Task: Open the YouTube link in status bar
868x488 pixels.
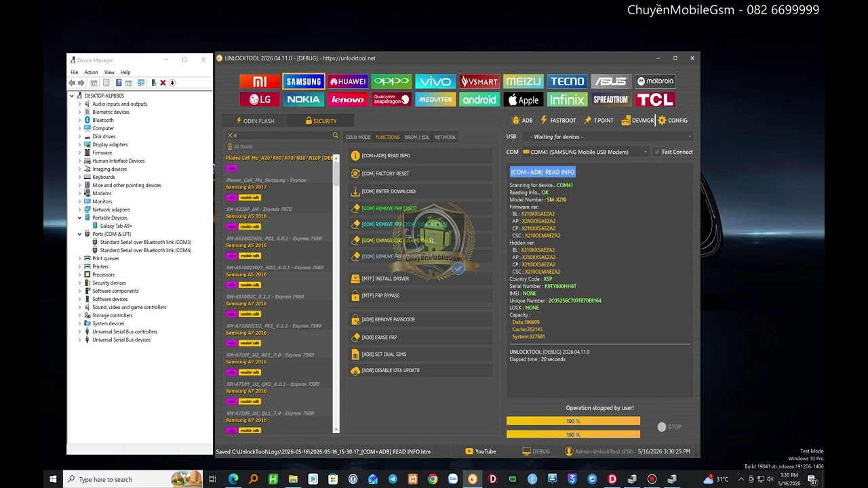Action: click(x=481, y=451)
